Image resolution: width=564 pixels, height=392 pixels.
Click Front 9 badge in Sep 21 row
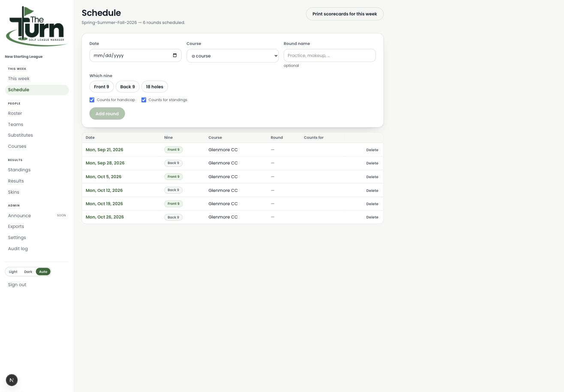(x=174, y=150)
